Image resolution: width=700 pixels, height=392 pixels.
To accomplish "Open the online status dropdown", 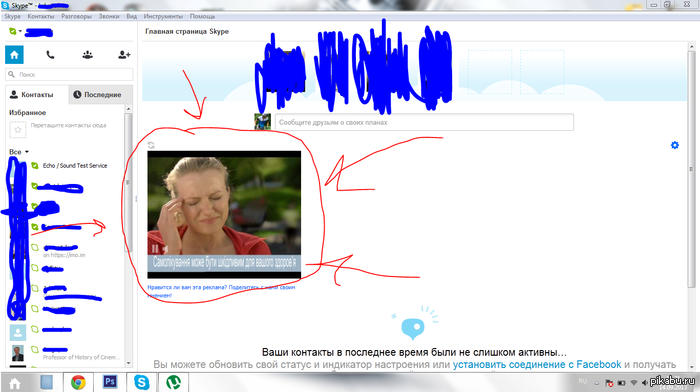I will (15, 31).
